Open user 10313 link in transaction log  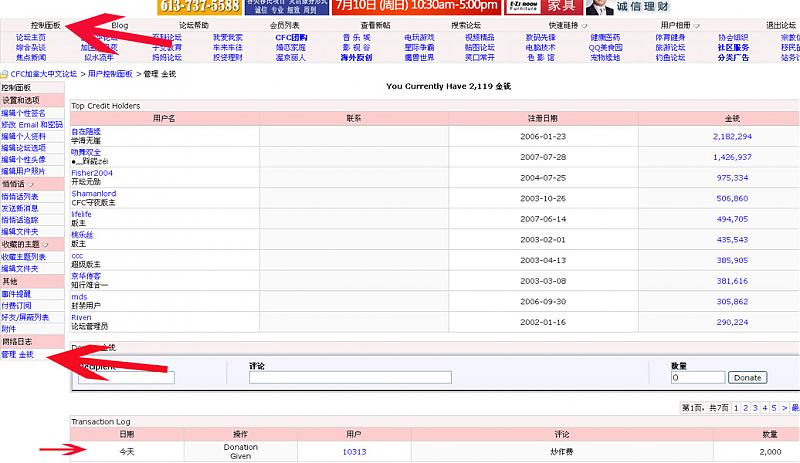pyautogui.click(x=354, y=451)
